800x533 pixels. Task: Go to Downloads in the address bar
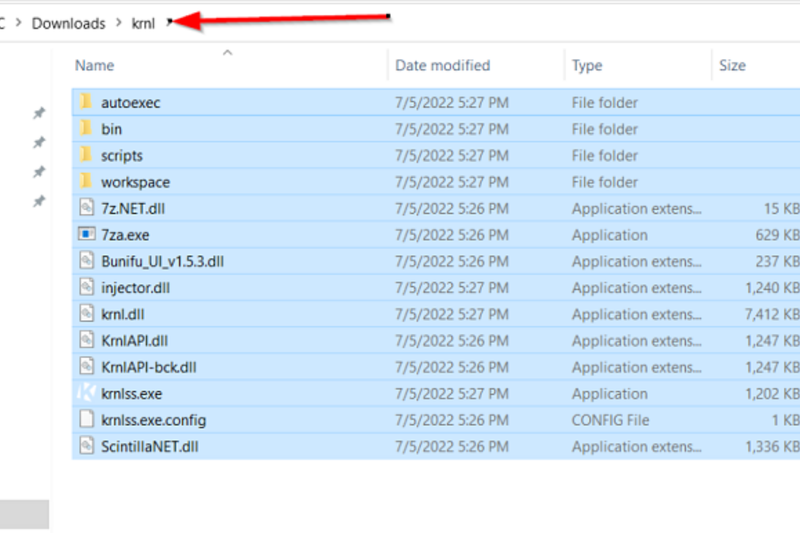click(x=68, y=23)
